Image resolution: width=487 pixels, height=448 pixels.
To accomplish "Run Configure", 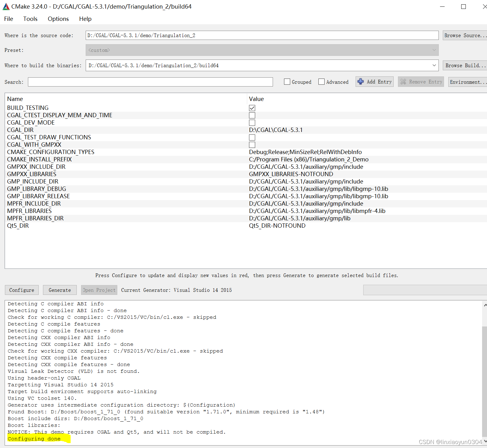I will pyautogui.click(x=22, y=290).
